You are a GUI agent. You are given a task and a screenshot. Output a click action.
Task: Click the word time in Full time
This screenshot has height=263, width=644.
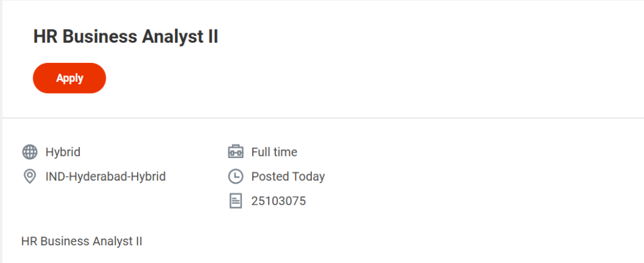[285, 152]
